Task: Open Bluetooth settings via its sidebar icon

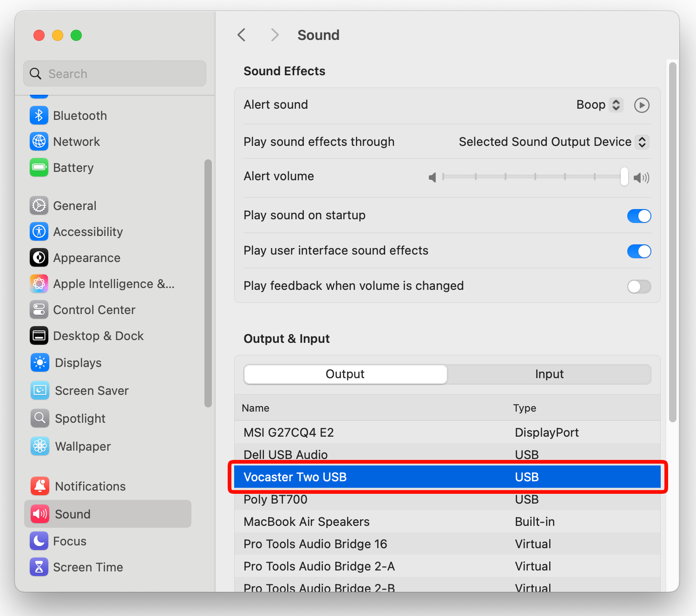Action: coord(39,115)
